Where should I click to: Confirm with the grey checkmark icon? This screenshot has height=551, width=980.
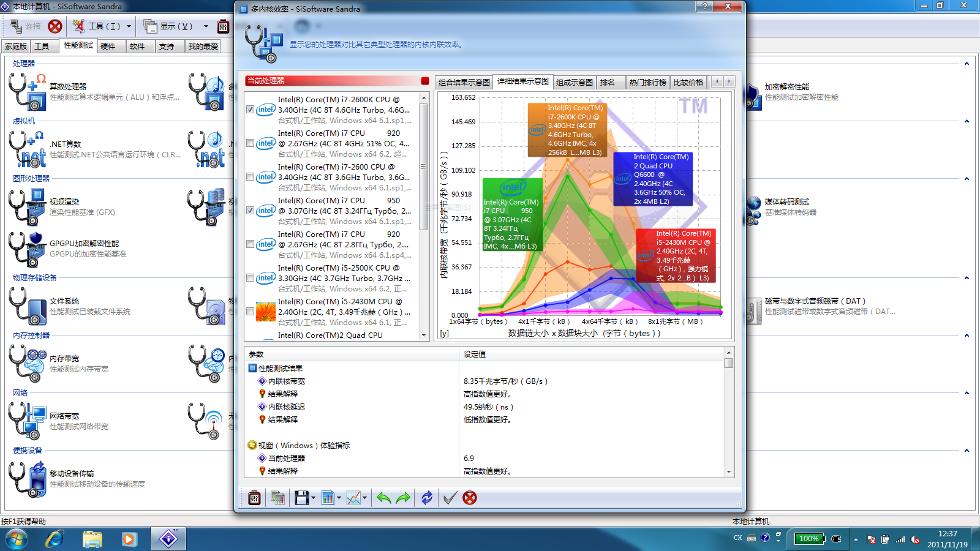point(450,498)
